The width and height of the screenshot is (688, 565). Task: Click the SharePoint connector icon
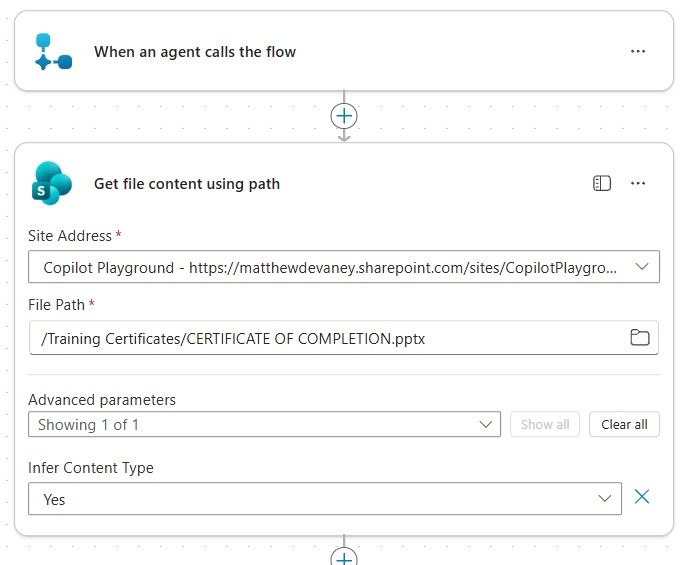click(x=52, y=183)
